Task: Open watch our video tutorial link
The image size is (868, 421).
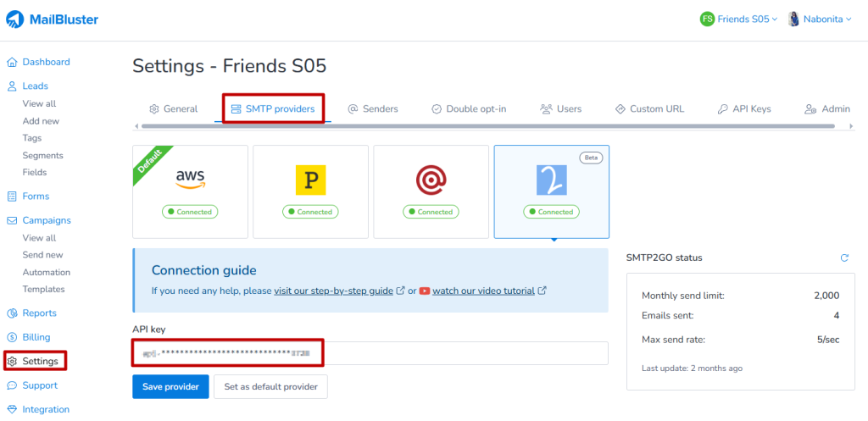Action: [x=484, y=291]
